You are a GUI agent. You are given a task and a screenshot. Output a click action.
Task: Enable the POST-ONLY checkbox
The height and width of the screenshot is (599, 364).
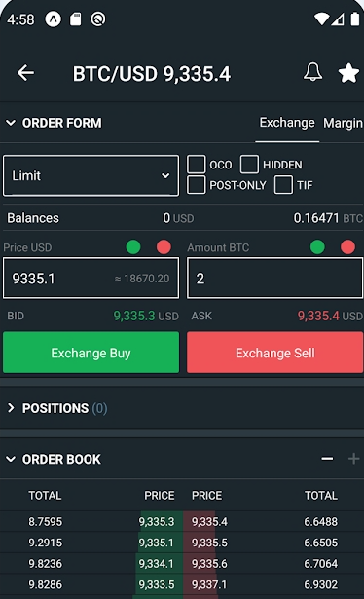(197, 185)
